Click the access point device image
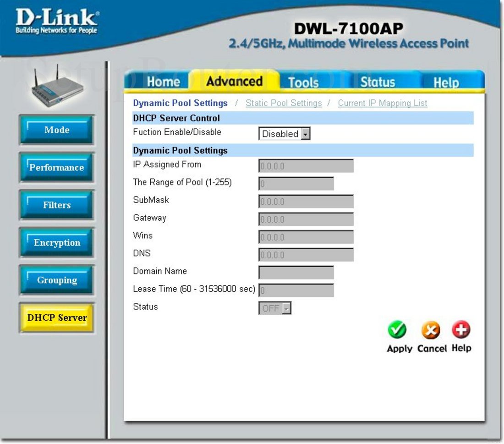This screenshot has height=444, width=504. pos(57,86)
